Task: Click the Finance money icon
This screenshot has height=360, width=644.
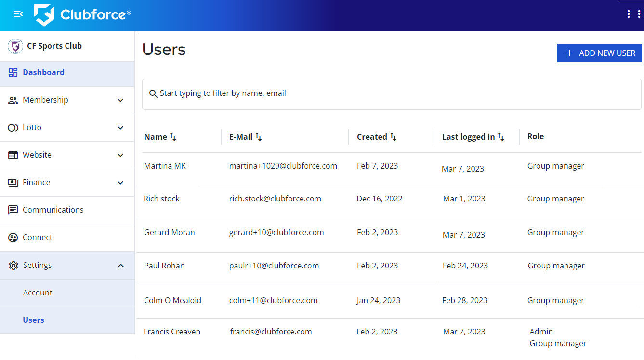Action: pos(13,183)
